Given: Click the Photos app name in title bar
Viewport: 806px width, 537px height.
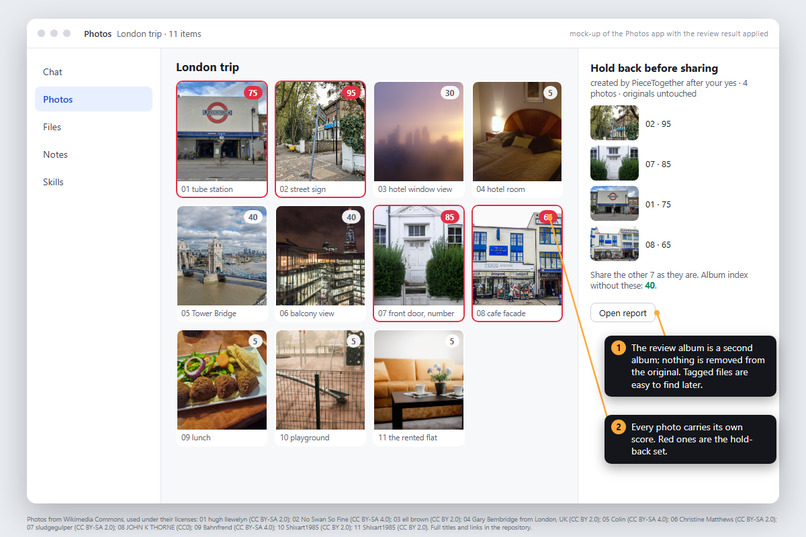Looking at the screenshot, I should point(98,34).
